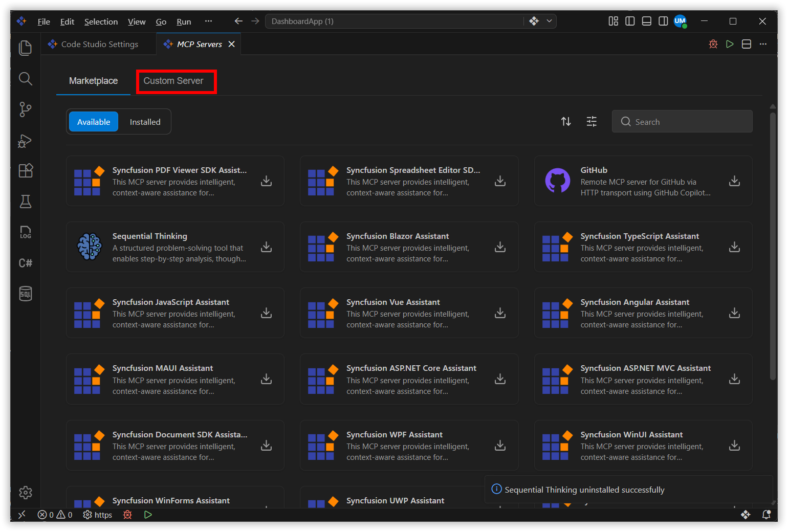Image resolution: width=788 pixels, height=532 pixels.
Task: Click the status bar run triangle
Action: click(x=148, y=515)
